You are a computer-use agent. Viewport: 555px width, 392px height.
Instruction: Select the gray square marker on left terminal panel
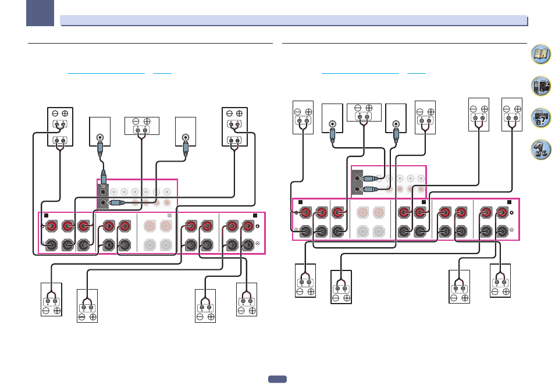[169, 215]
